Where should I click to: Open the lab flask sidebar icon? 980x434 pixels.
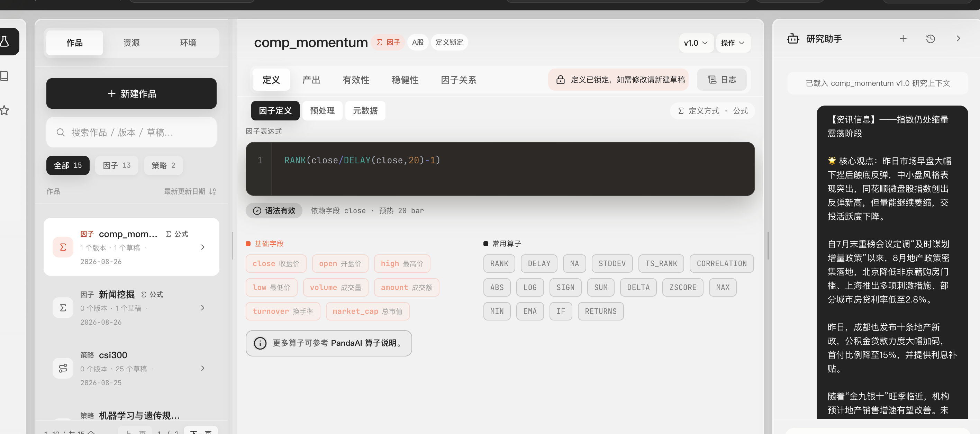coord(4,42)
